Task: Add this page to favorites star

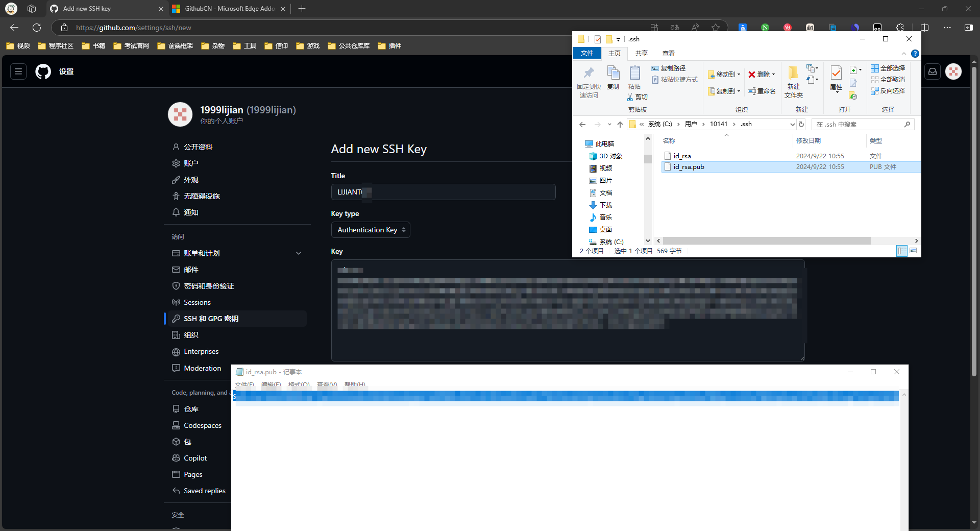Action: [x=716, y=28]
